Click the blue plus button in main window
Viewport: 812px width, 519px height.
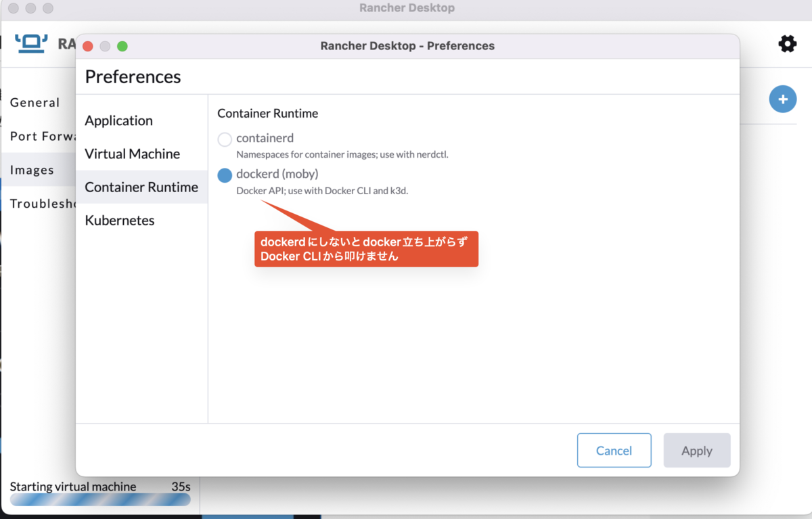coord(783,99)
